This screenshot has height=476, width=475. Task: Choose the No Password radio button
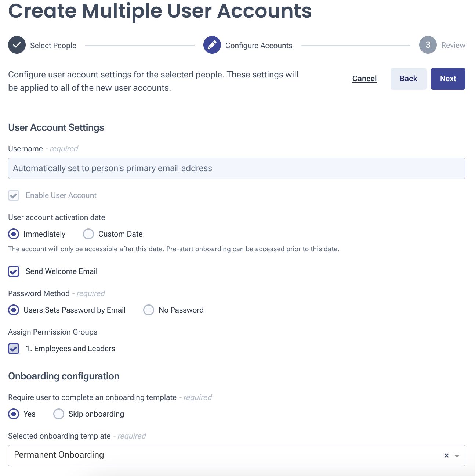coord(149,310)
